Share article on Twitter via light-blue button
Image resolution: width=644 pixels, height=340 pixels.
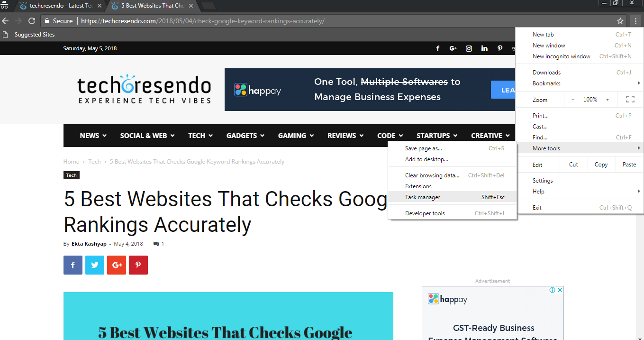pyautogui.click(x=95, y=265)
